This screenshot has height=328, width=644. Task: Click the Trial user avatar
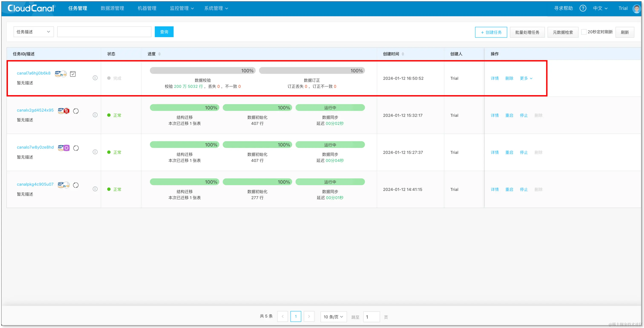[636, 8]
